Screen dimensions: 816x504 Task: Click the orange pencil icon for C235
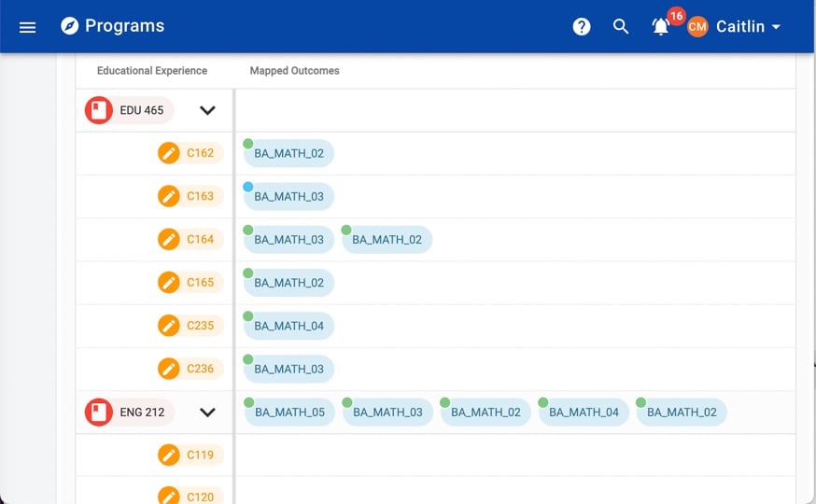168,326
